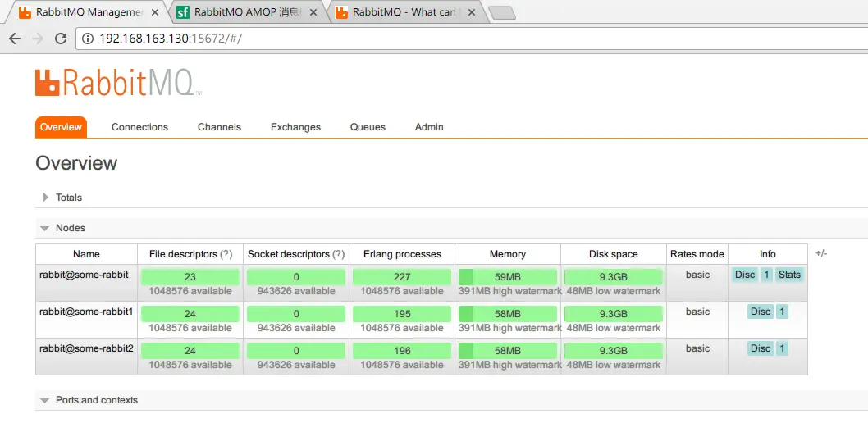The image size is (868, 423).
Task: Click basic rates mode for rabbit@some-rabbit2
Action: tap(697, 348)
